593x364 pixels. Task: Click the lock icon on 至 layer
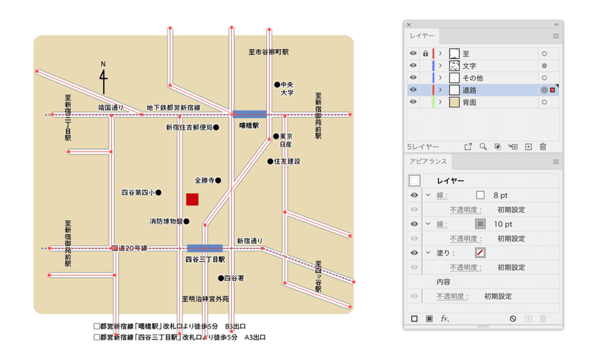(425, 53)
